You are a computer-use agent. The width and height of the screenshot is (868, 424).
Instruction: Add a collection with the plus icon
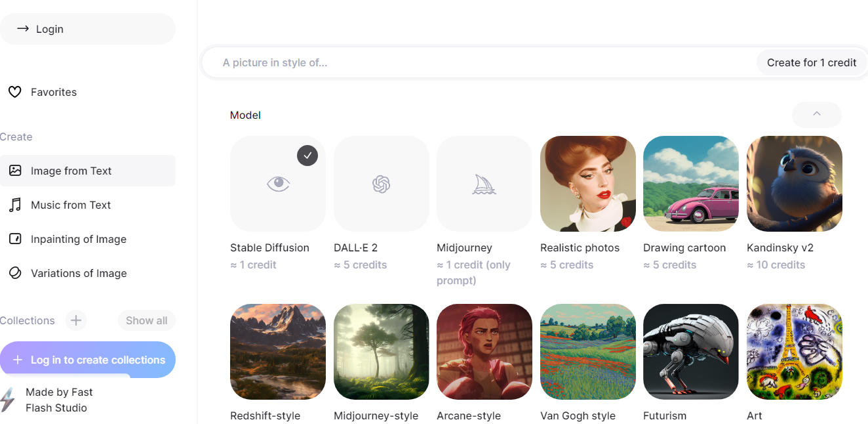(x=76, y=320)
